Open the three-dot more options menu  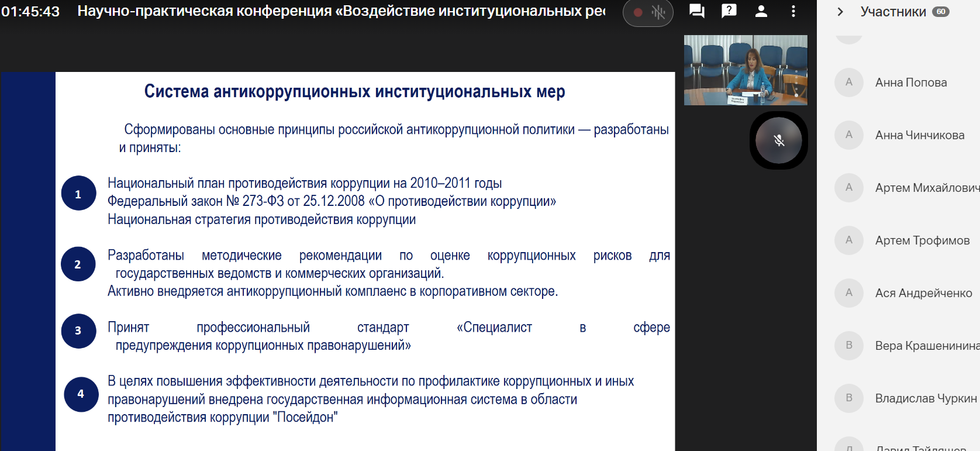click(793, 11)
